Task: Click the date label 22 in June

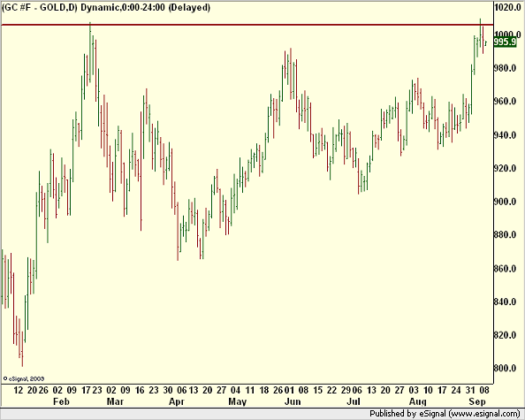Action: 331,390
